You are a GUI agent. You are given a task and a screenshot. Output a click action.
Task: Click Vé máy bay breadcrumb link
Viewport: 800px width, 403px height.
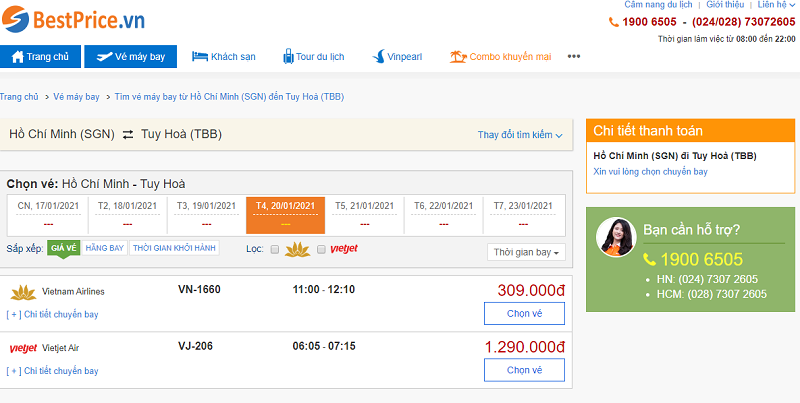click(x=77, y=97)
